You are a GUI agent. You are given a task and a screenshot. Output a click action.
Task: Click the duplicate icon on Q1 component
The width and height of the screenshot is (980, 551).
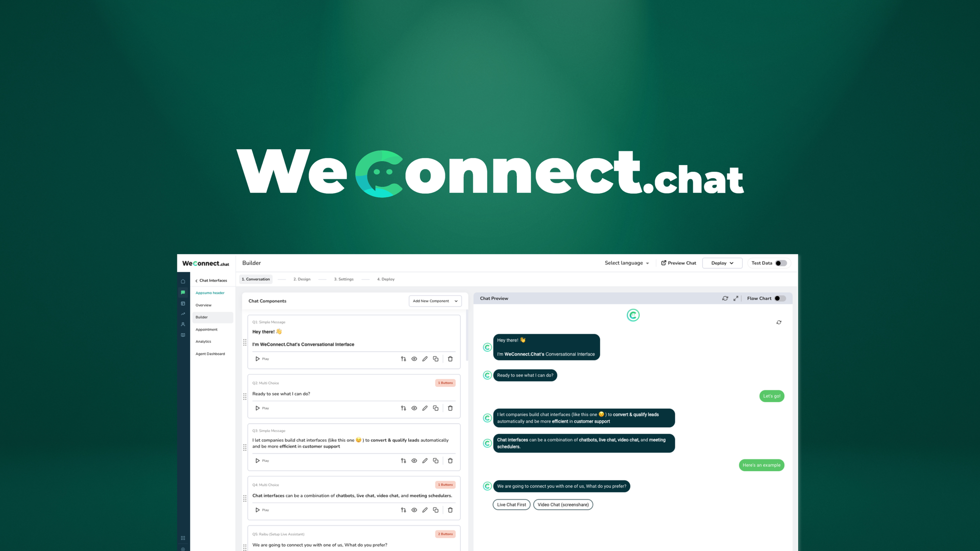(x=436, y=359)
